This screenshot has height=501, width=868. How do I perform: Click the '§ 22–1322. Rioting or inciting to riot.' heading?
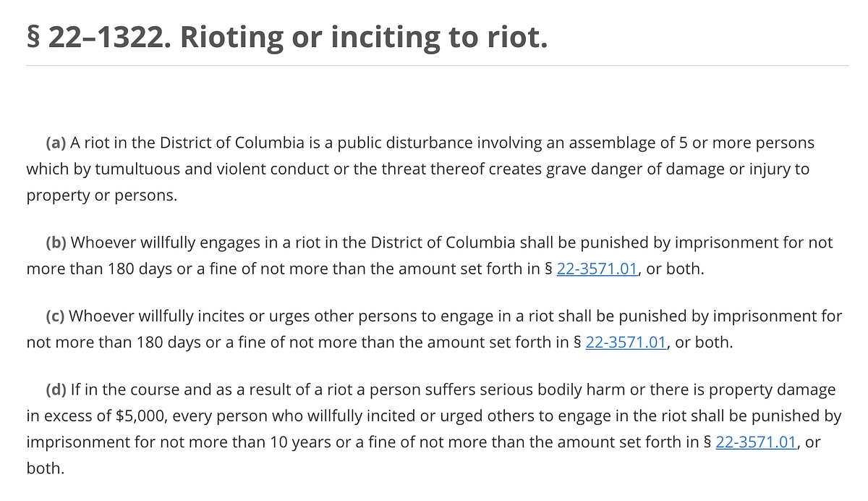pyautogui.click(x=287, y=38)
